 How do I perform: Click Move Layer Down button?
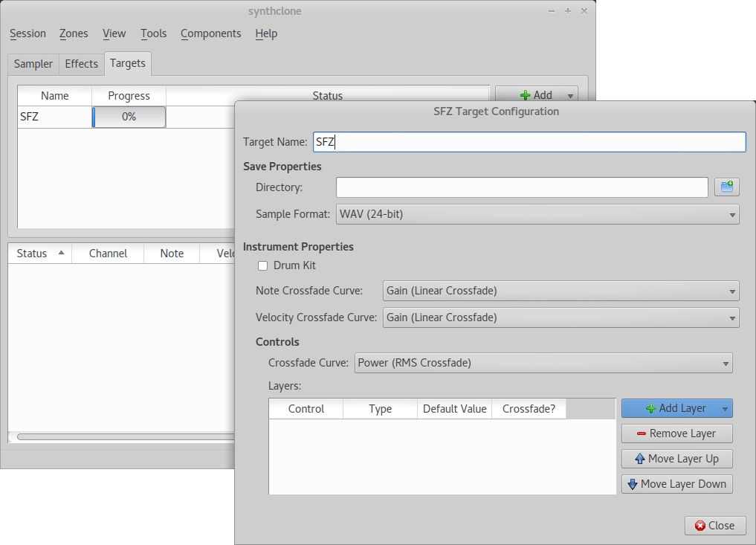[677, 484]
